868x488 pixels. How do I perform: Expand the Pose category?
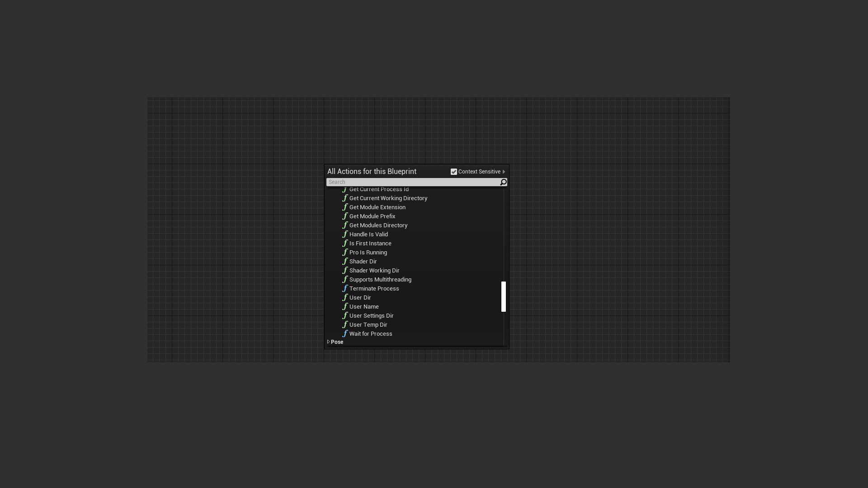tap(329, 342)
